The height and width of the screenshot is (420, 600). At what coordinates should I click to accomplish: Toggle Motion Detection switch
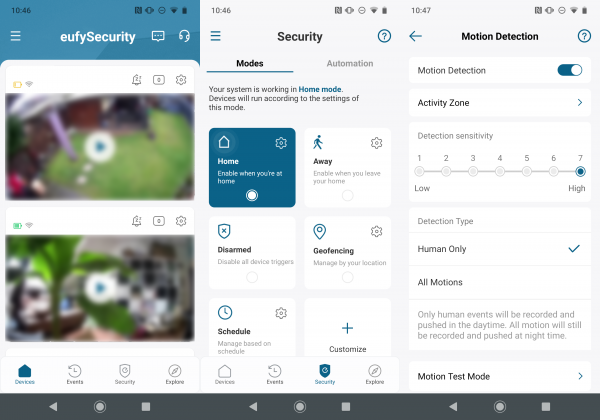pyautogui.click(x=570, y=70)
